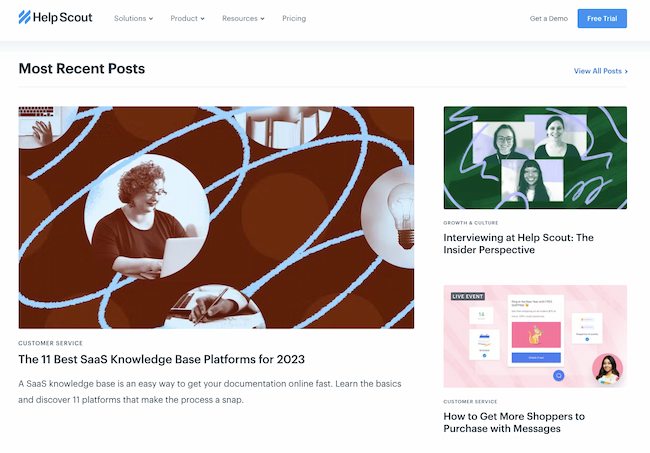Image resolution: width=650 pixels, height=453 pixels.
Task: Open the Interviewing at Help Scout thumbnail
Action: coord(535,157)
